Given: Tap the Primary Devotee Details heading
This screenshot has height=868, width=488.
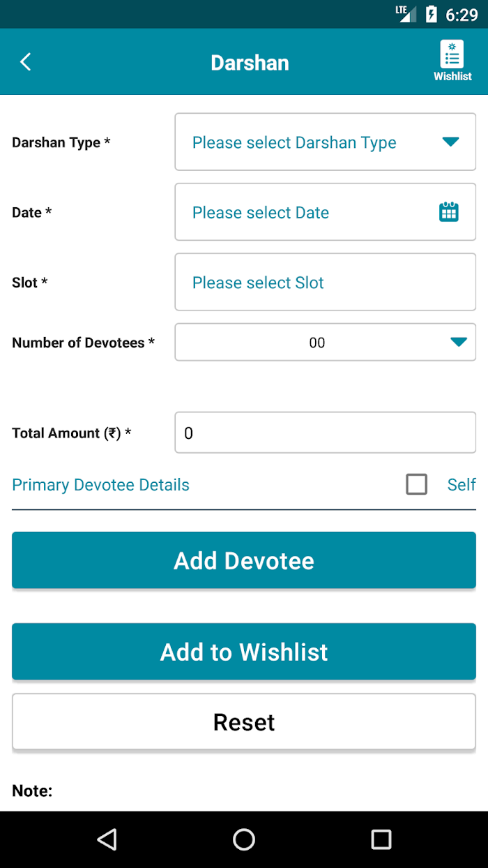Looking at the screenshot, I should [100, 485].
